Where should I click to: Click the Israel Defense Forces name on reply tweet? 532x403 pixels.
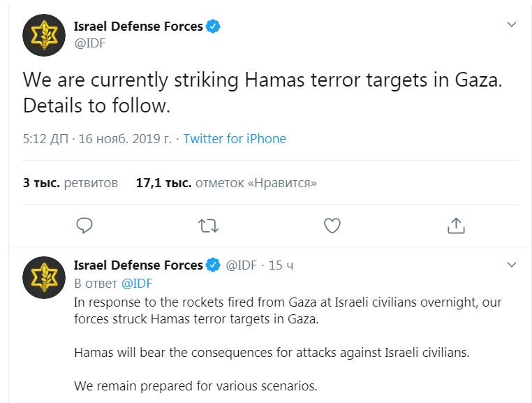(138, 265)
